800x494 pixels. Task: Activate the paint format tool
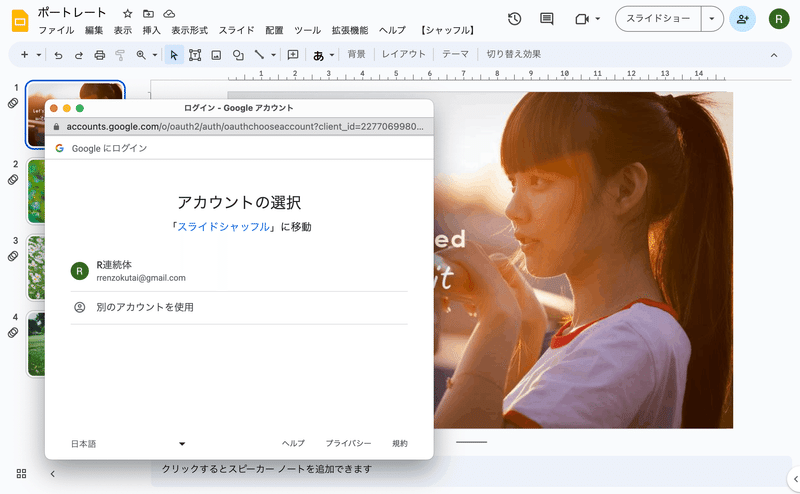(120, 55)
